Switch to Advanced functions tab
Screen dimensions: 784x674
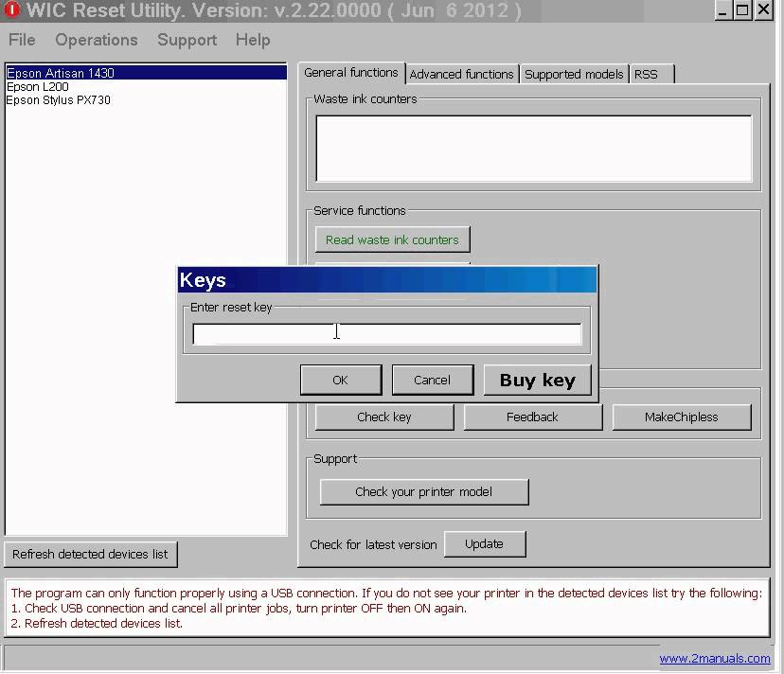click(x=461, y=74)
